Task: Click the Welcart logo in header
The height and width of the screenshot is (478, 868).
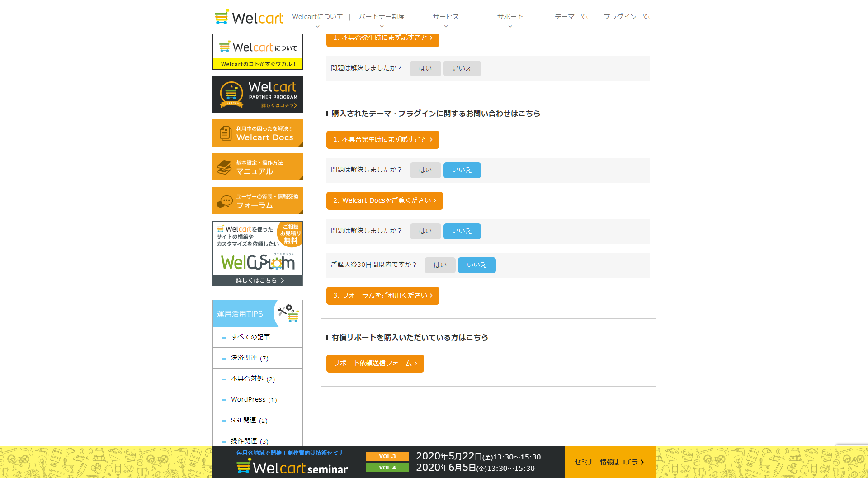Action: pyautogui.click(x=249, y=17)
